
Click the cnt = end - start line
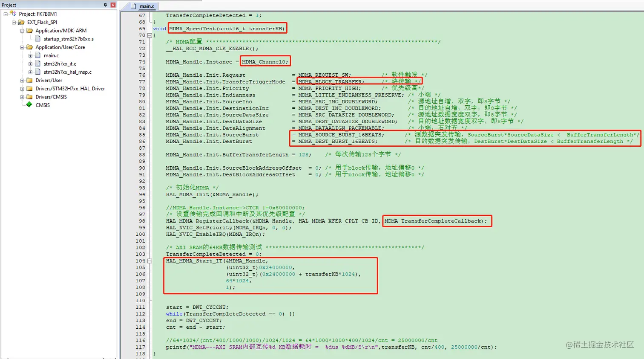[195, 327]
